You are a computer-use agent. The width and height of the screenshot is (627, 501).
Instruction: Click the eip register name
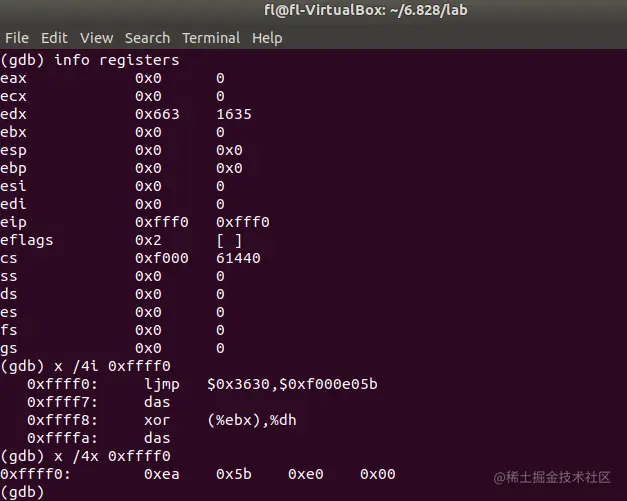tap(13, 223)
